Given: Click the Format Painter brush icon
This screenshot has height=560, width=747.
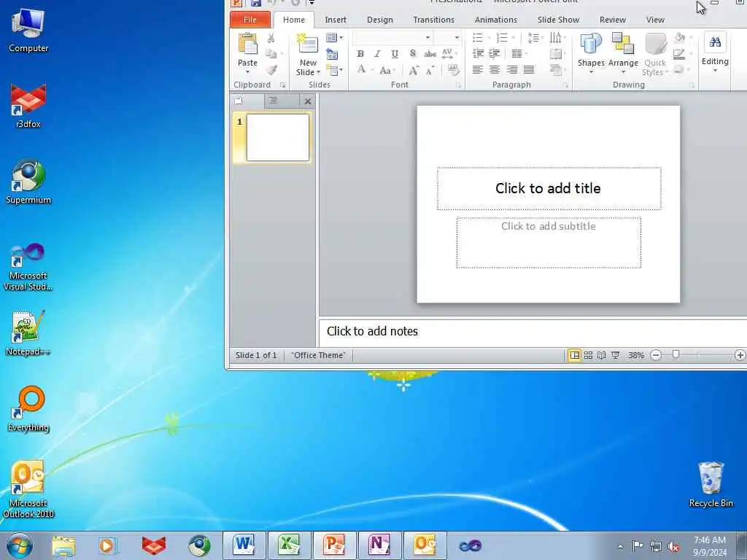Looking at the screenshot, I should (271, 70).
